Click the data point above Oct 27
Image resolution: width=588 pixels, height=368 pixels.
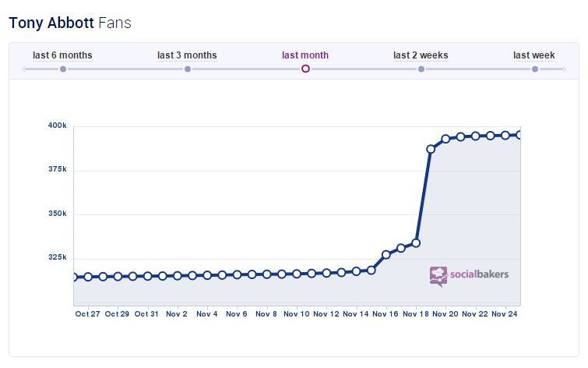coord(88,277)
